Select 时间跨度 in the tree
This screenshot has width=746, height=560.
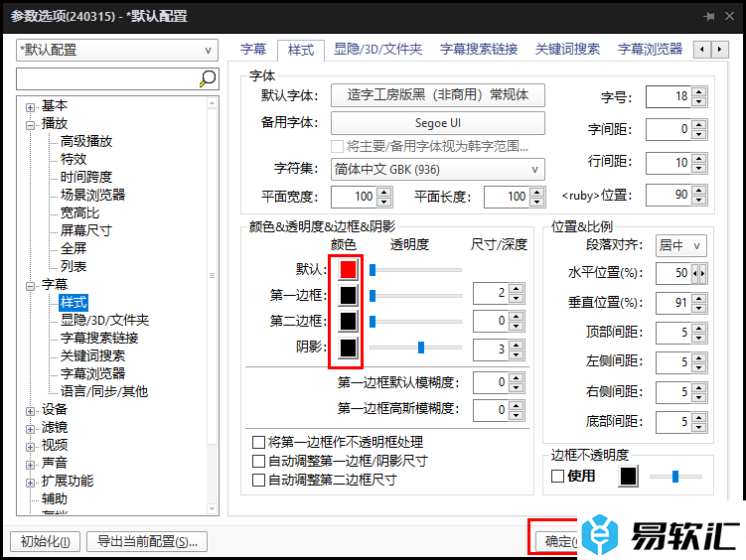(86, 177)
